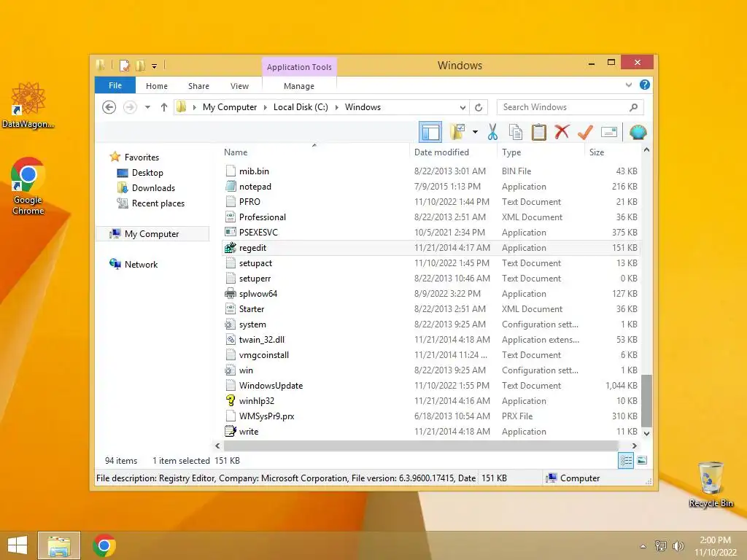
Task: Open the Manage ribbon tab
Action: 298,86
